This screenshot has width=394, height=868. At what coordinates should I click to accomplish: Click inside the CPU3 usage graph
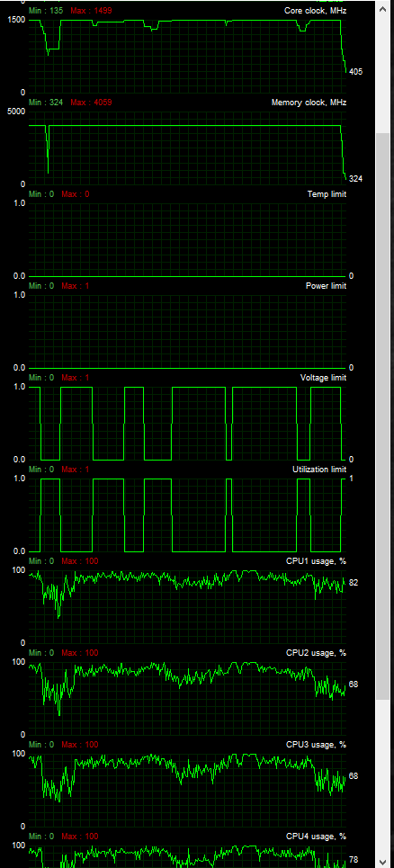(x=187, y=790)
